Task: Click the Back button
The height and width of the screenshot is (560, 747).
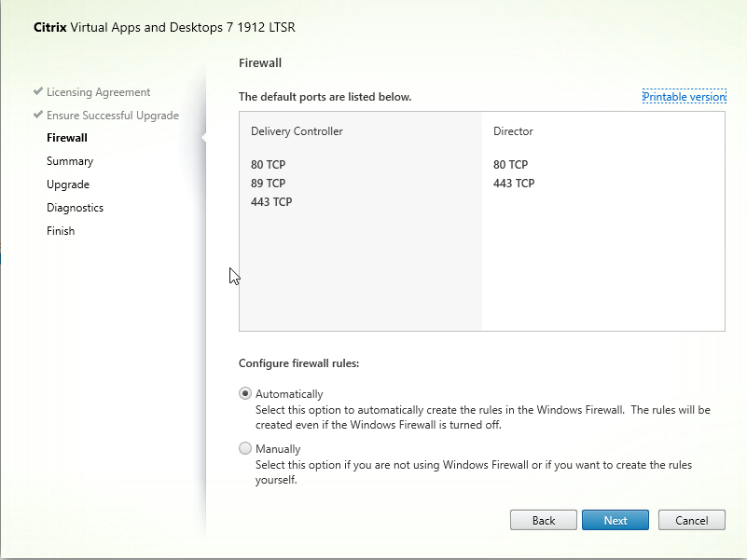Action: pyautogui.click(x=543, y=520)
